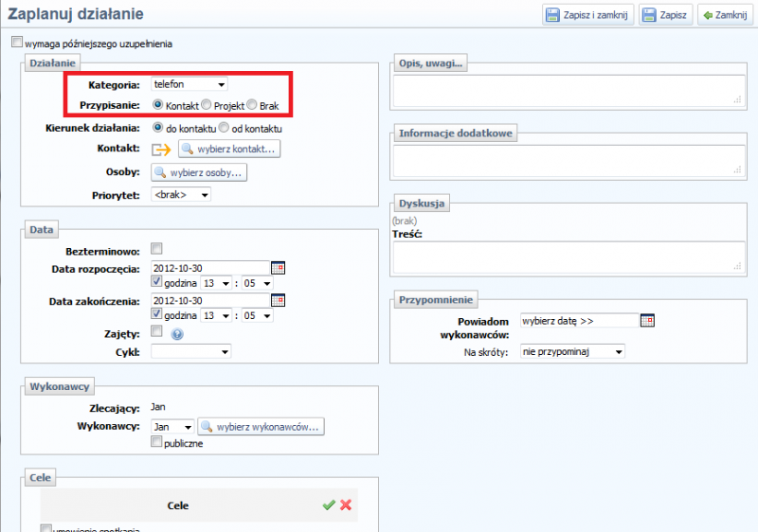Select the Kontakt assignment radio
The width and height of the screenshot is (758, 532).
tap(157, 104)
